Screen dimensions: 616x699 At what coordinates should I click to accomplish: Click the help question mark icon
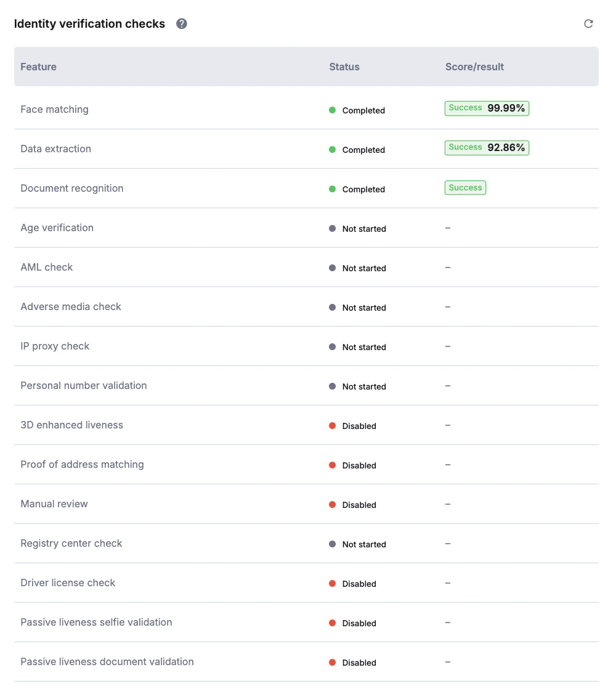(182, 24)
